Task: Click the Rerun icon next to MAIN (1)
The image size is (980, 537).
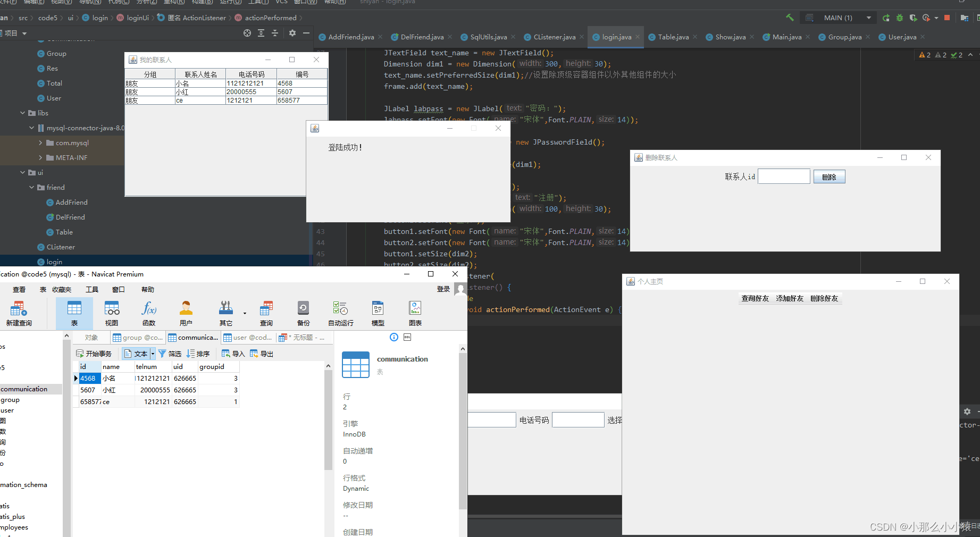Action: 886,18
